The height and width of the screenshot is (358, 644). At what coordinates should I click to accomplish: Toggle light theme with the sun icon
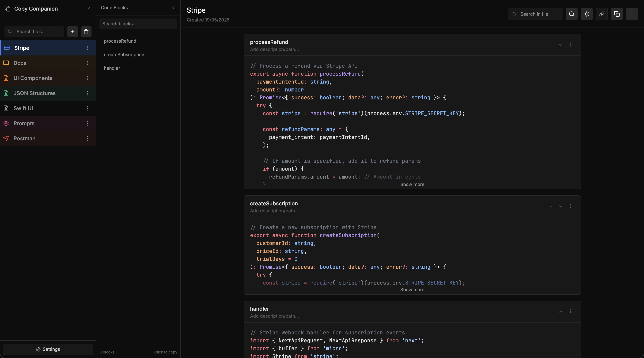click(587, 14)
